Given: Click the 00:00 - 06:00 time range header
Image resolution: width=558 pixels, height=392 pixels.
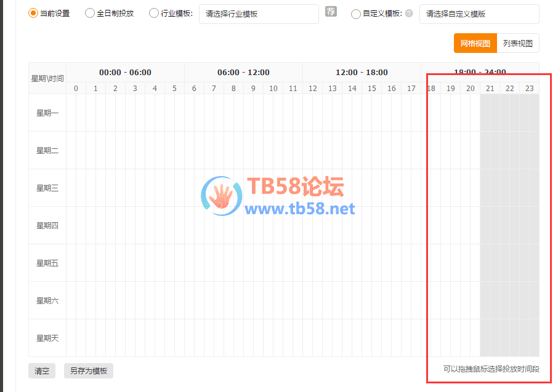Looking at the screenshot, I should [125, 73].
